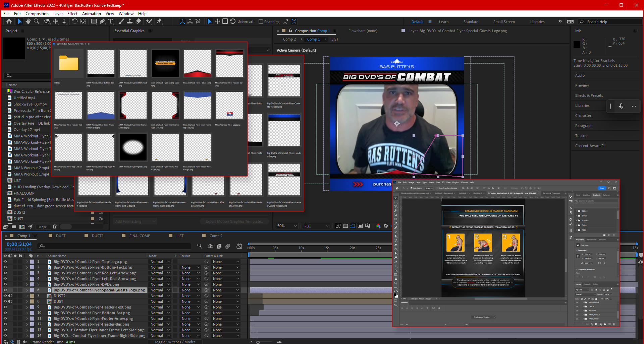Toggle transparency grid in composition viewer

(345, 226)
